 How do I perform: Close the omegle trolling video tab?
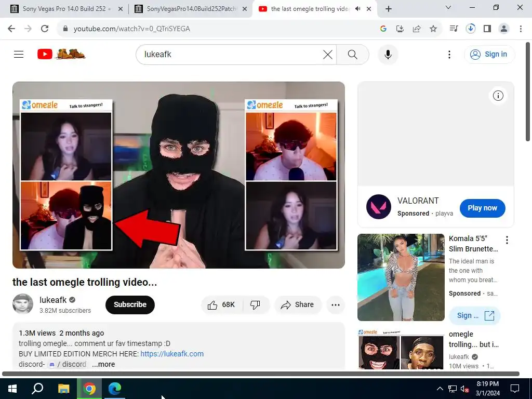pos(369,9)
